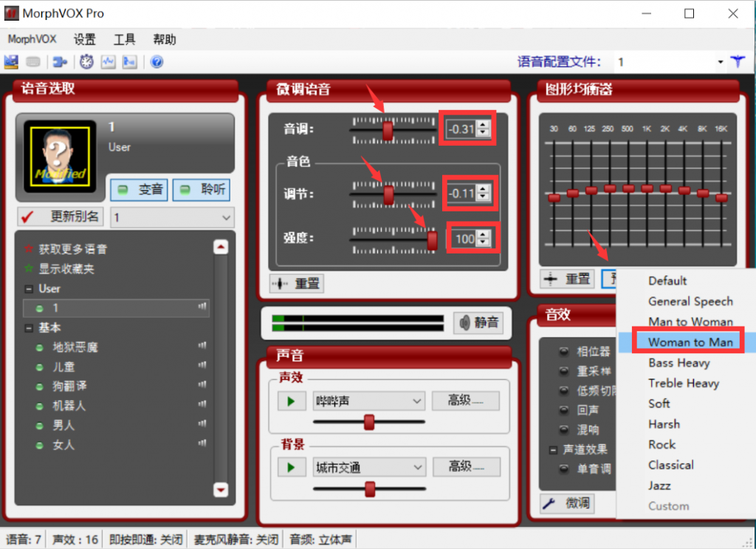
Task: Click the 1K equalizer band handle
Action: coord(647,188)
